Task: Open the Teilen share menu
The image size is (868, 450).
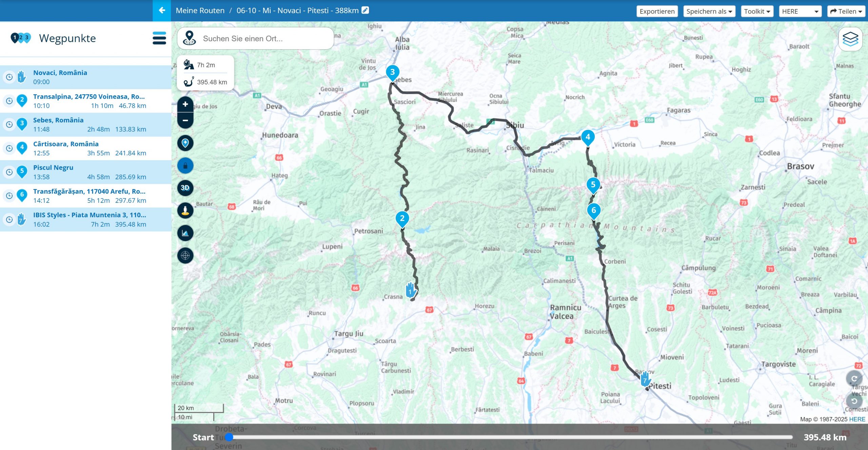Action: coord(846,11)
